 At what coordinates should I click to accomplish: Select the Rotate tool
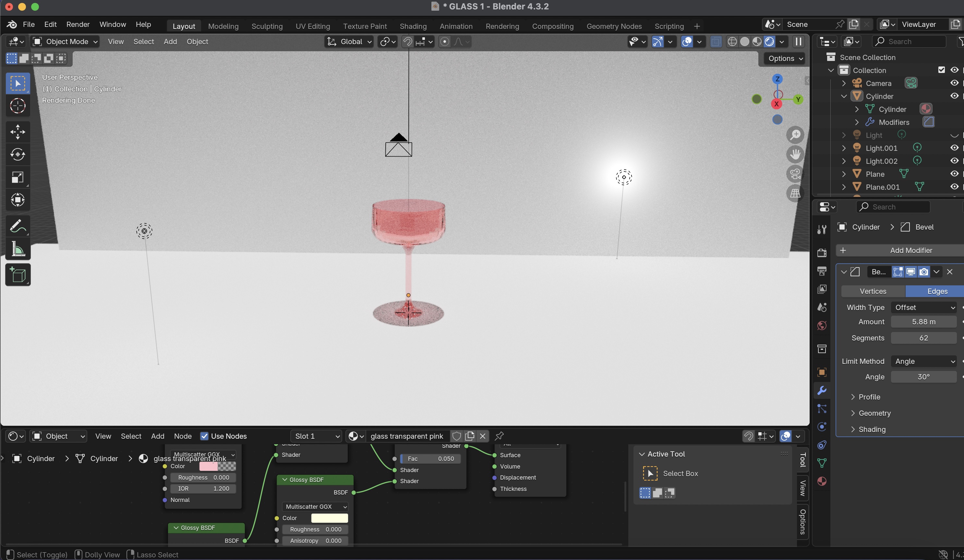[18, 155]
